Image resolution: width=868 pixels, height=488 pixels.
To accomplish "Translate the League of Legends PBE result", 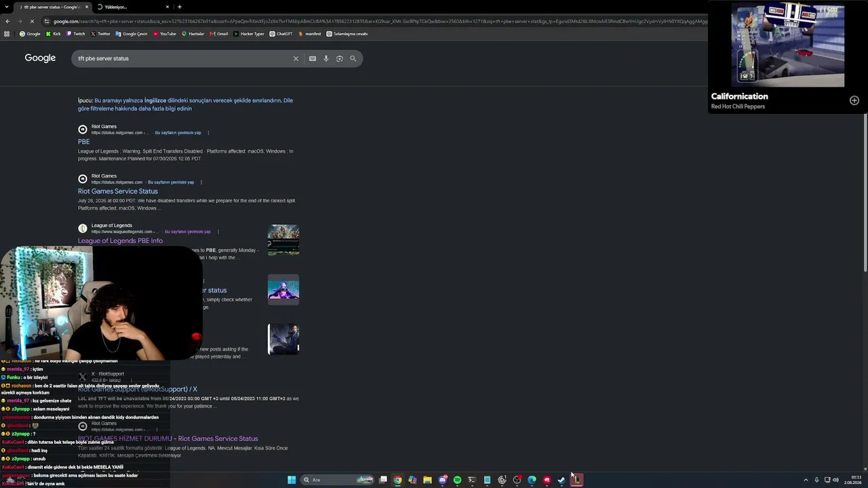I will 188,232.
